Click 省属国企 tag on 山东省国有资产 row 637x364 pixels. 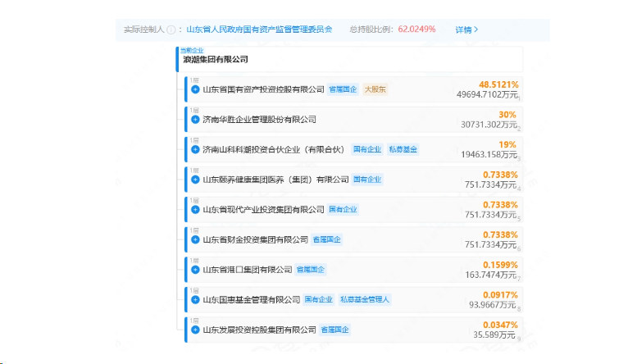point(343,89)
